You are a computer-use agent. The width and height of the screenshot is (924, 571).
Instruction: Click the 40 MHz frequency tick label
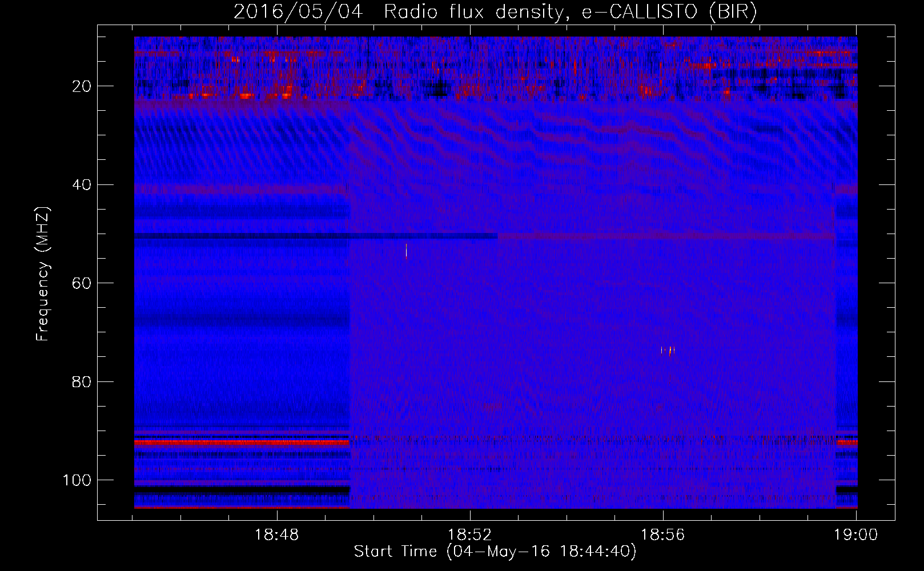pos(82,185)
